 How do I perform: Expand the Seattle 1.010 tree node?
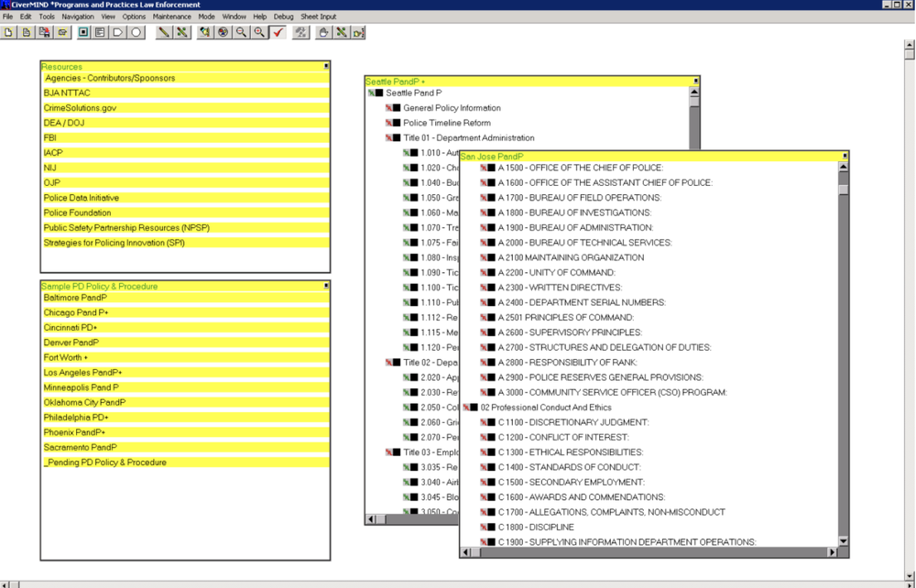(x=406, y=153)
